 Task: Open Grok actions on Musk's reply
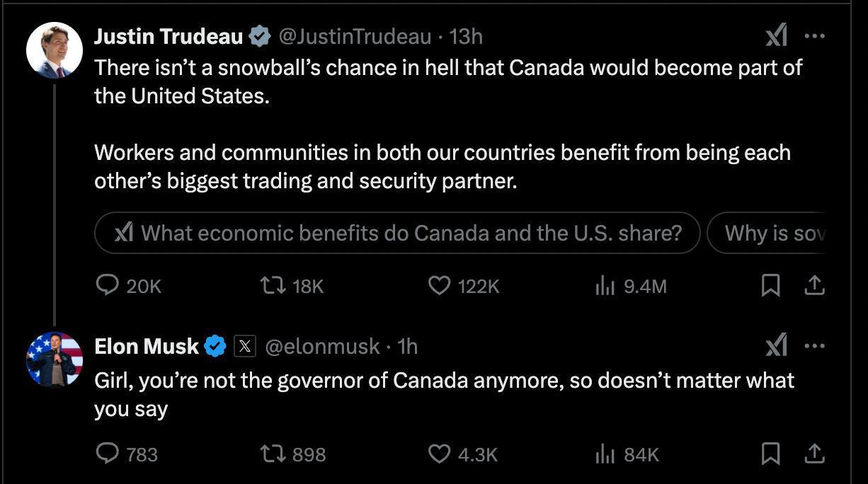[777, 346]
